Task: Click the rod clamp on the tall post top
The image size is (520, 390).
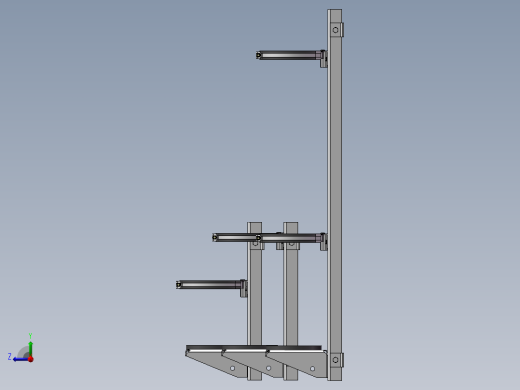Action: 323,59
